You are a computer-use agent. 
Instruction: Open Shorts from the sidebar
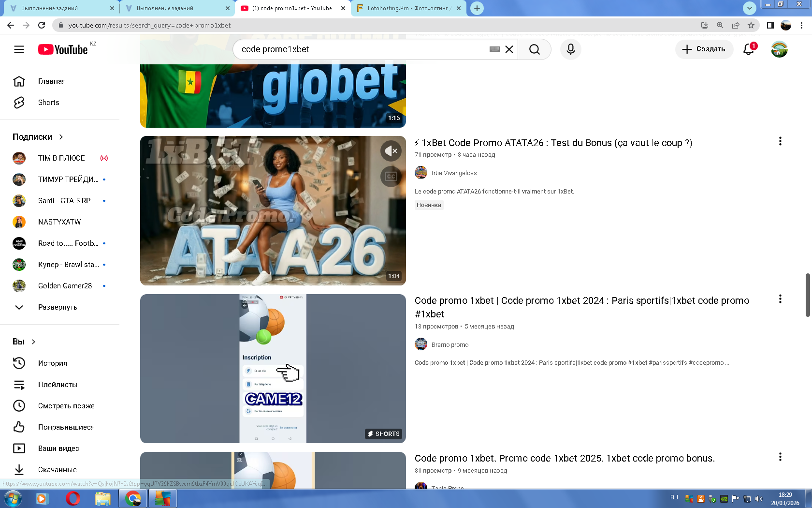pos(59,103)
